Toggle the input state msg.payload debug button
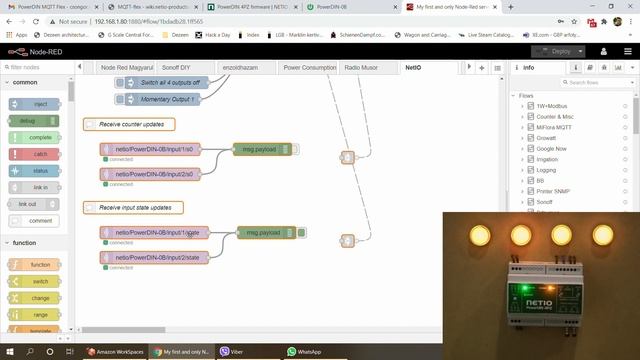This screenshot has width=640, height=360. tap(302, 233)
